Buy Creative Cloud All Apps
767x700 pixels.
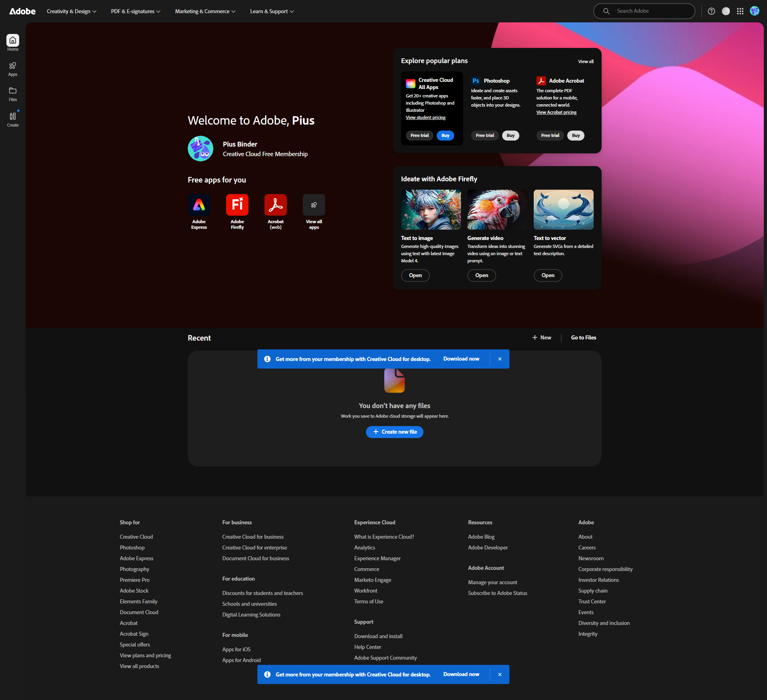pos(445,135)
